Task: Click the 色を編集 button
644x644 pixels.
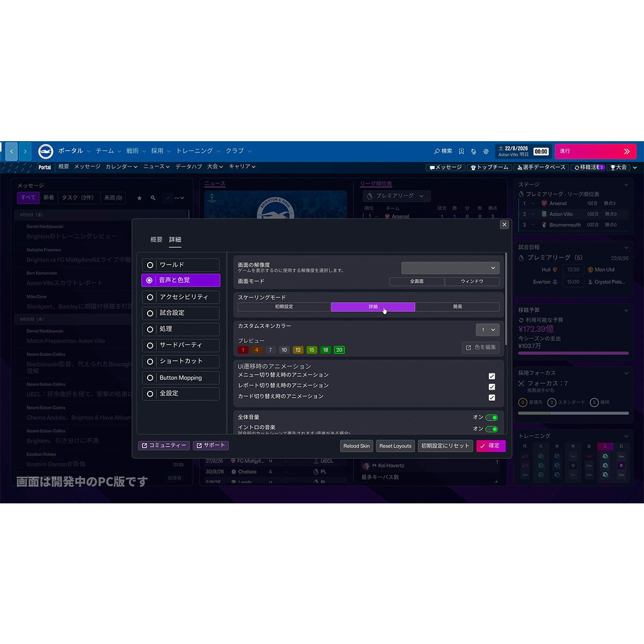Action: click(x=481, y=348)
